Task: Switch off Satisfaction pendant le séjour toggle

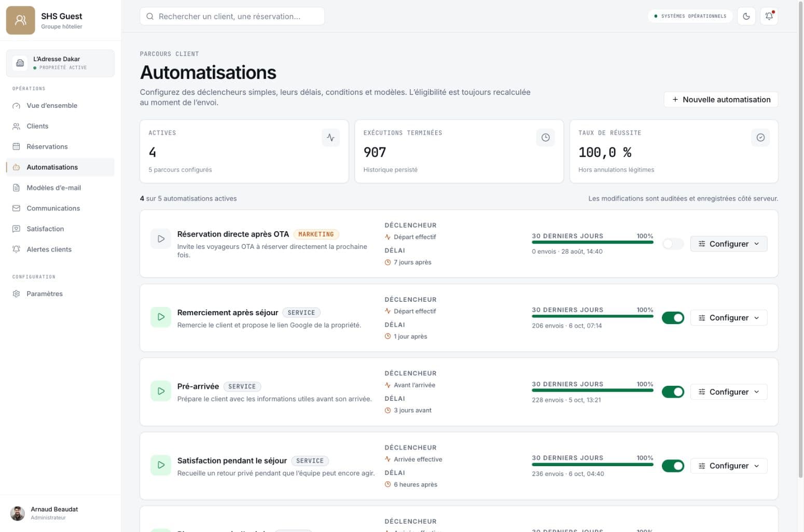Action: coord(673,466)
